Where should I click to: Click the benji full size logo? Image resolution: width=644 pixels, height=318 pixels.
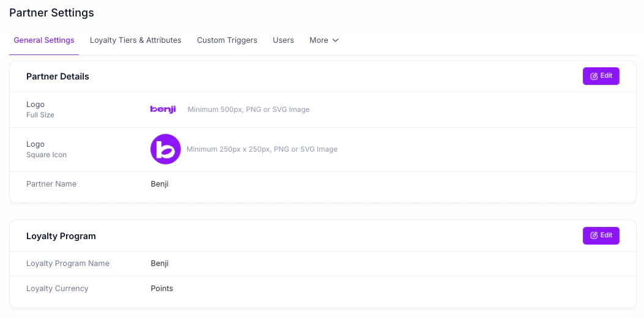click(x=163, y=109)
